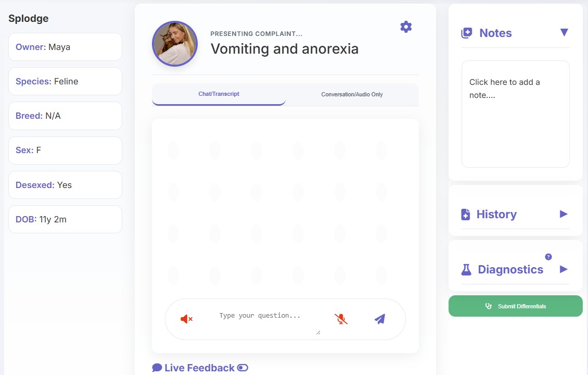Click the Live Feedback chat bubble icon
Screen dimensions: 588x375
[157, 368]
